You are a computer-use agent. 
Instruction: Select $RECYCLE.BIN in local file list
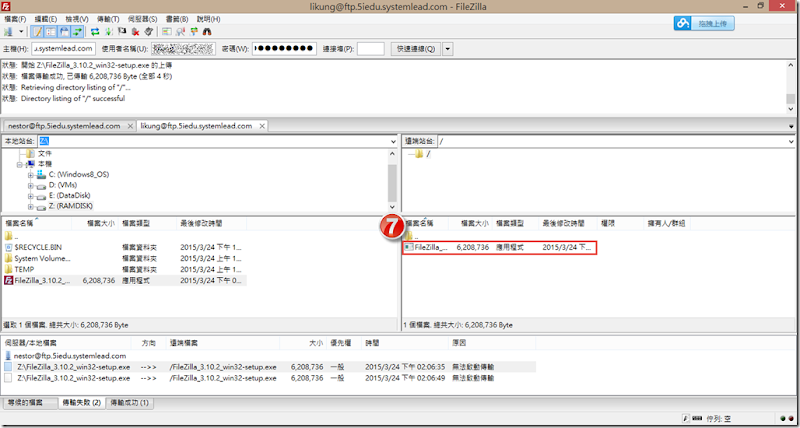(38, 247)
